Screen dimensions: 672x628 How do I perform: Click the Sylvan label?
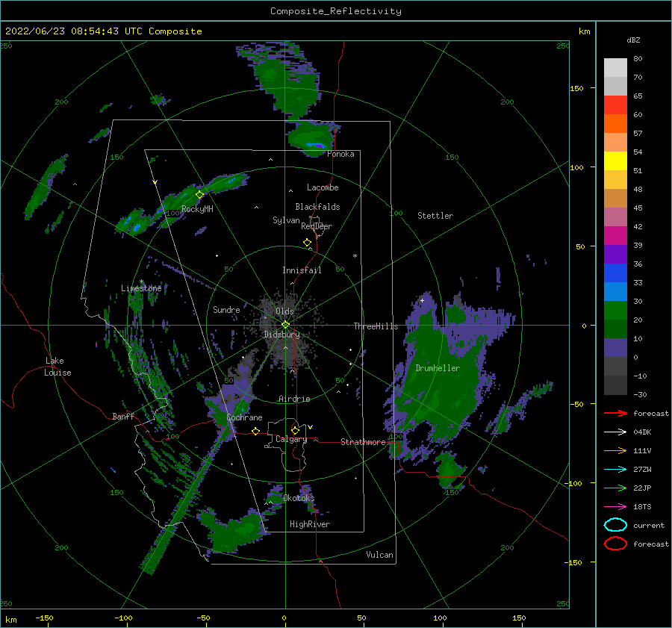coord(286,220)
